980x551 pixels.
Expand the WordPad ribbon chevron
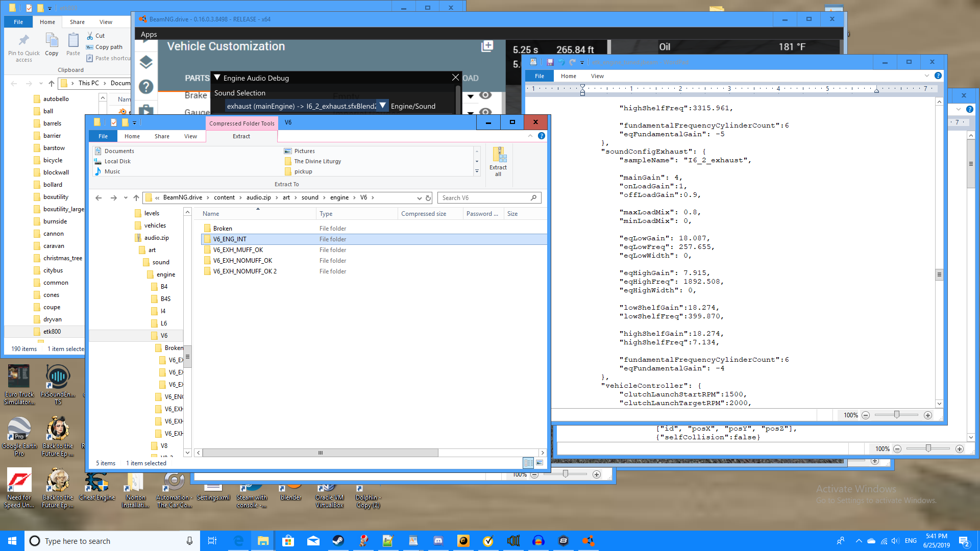[x=927, y=76]
